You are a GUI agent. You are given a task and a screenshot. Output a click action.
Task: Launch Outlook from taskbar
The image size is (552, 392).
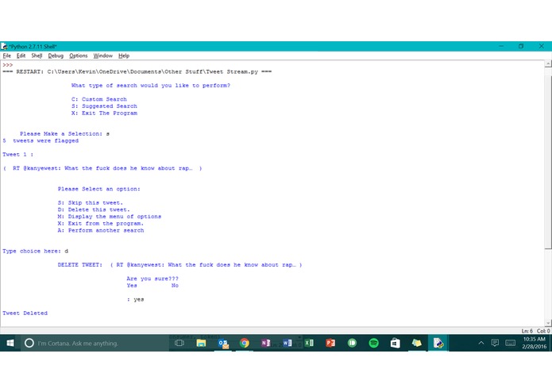223,343
